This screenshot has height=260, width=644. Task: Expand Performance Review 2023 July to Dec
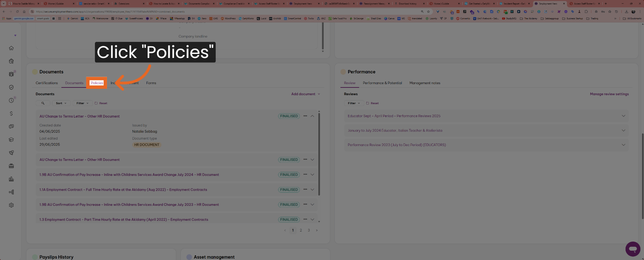pyautogui.click(x=623, y=145)
